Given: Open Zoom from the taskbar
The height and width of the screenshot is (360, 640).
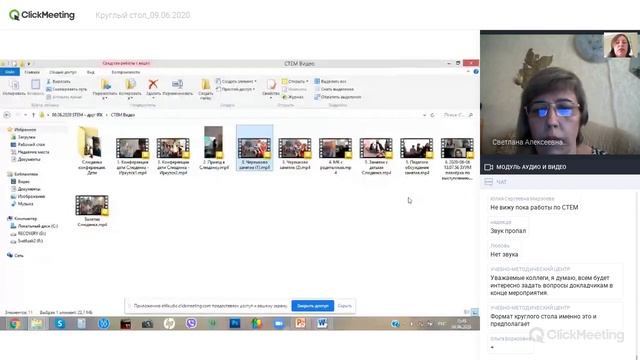Looking at the screenshot, I should point(279,324).
